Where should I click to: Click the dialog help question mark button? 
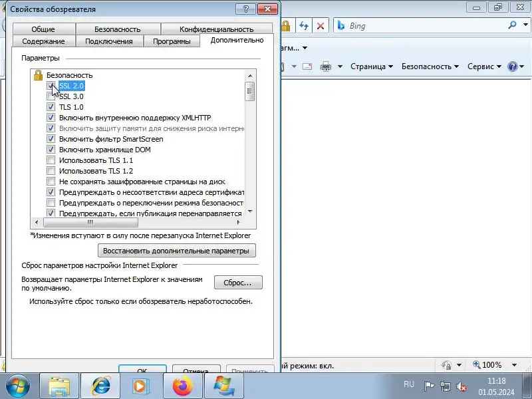245,9
